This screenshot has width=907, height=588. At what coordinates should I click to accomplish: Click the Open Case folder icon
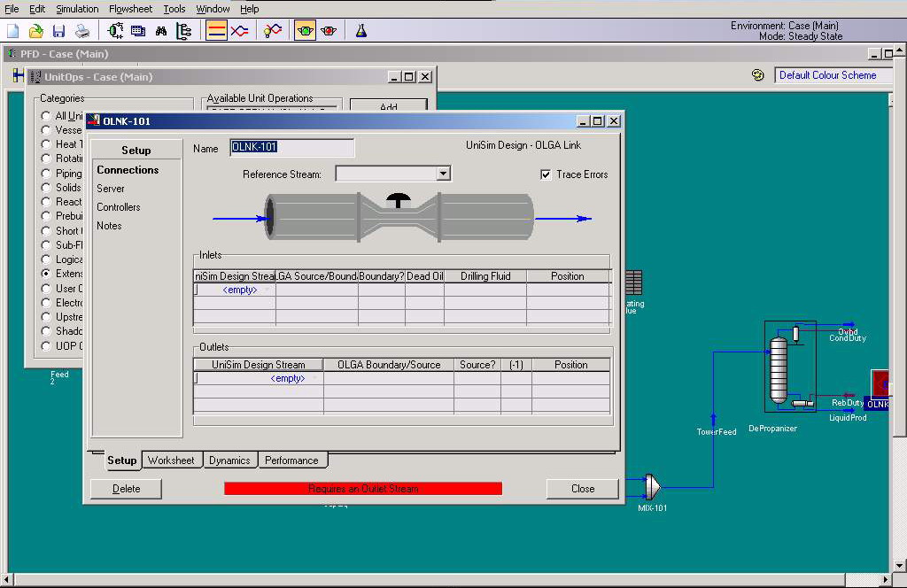[35, 31]
